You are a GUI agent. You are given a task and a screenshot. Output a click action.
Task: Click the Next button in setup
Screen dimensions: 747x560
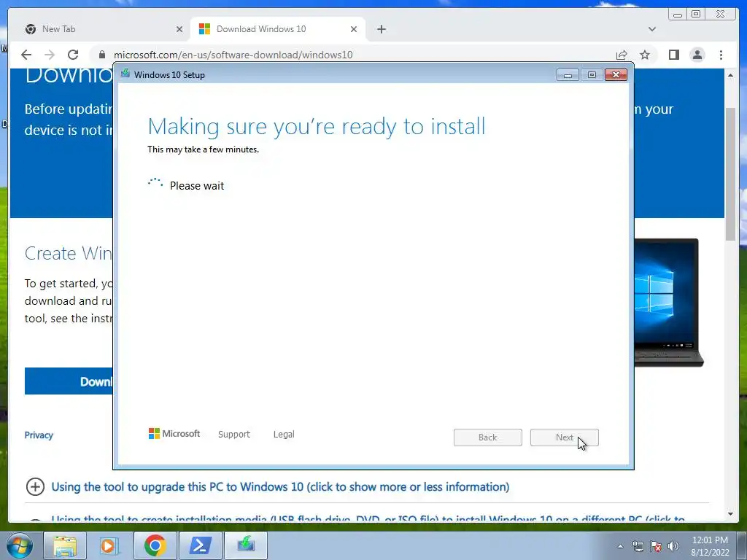tap(564, 437)
